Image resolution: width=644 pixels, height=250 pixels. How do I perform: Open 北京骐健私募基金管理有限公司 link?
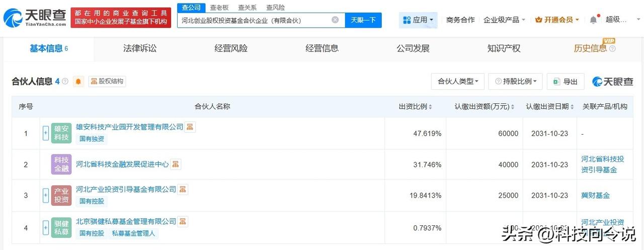[126, 221]
